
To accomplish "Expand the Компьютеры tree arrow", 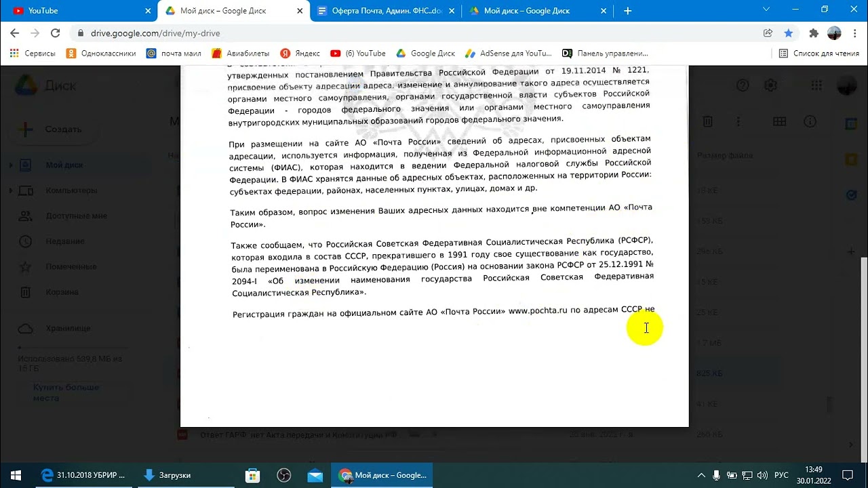I will (11, 190).
